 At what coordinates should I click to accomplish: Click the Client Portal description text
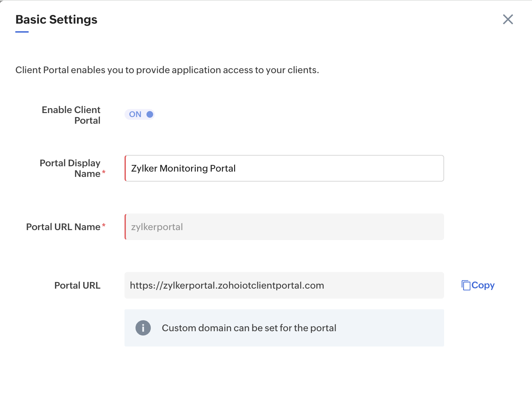[x=167, y=70]
